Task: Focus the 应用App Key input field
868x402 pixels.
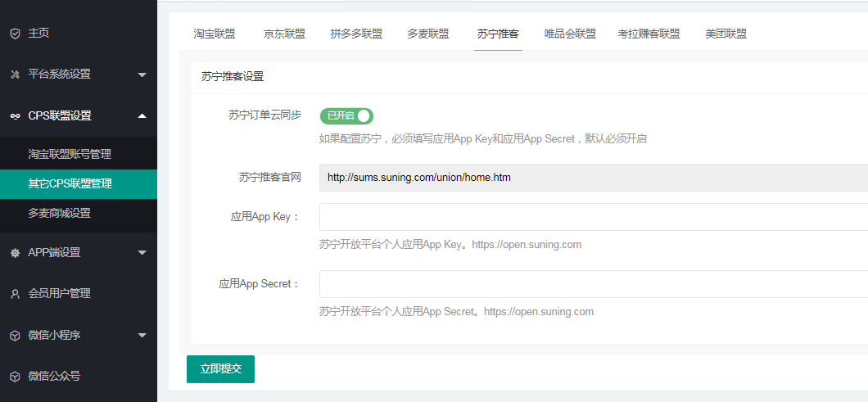Action: (594, 217)
